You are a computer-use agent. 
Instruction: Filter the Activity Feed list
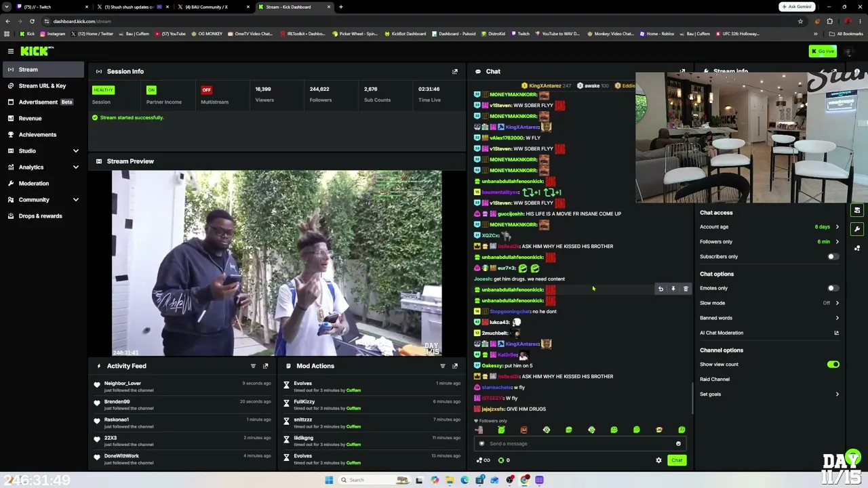(x=253, y=366)
